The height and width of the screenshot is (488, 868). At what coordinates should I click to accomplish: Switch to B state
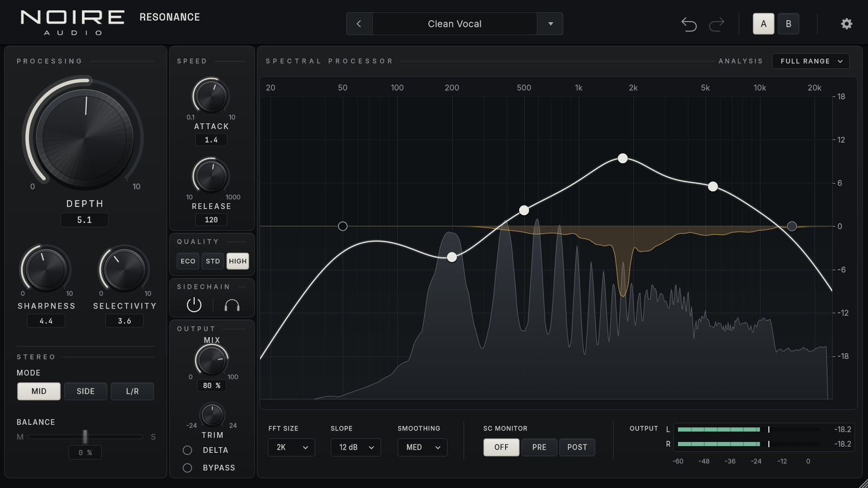788,24
